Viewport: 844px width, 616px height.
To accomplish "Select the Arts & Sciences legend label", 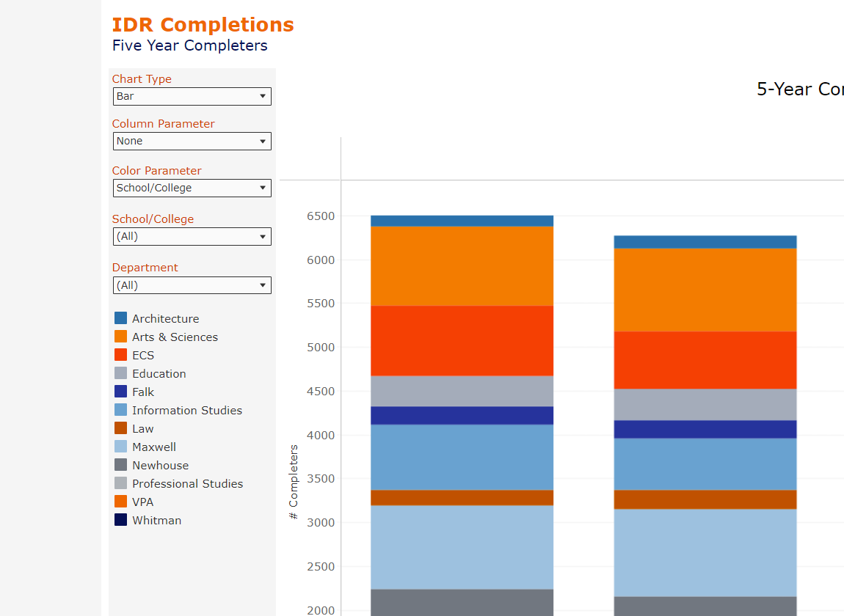I will pyautogui.click(x=175, y=337).
